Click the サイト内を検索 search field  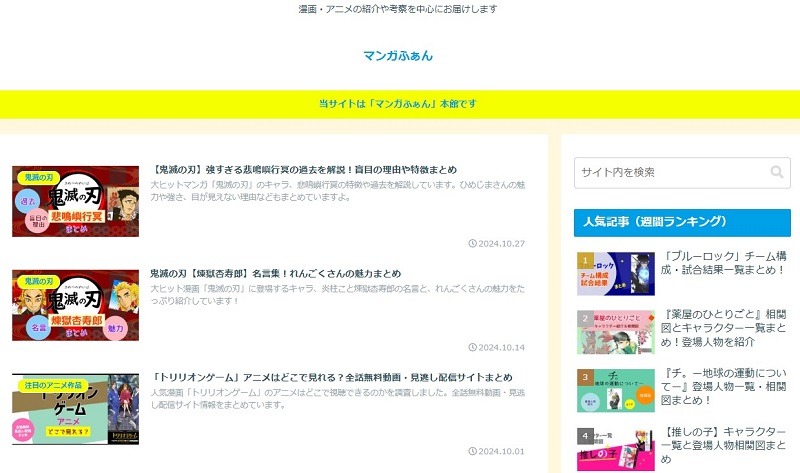coord(668,172)
